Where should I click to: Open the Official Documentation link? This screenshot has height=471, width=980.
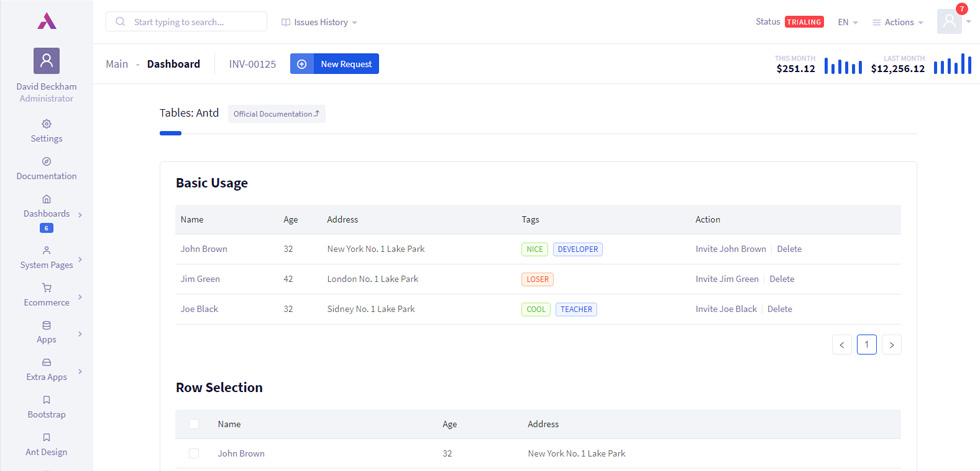click(276, 114)
